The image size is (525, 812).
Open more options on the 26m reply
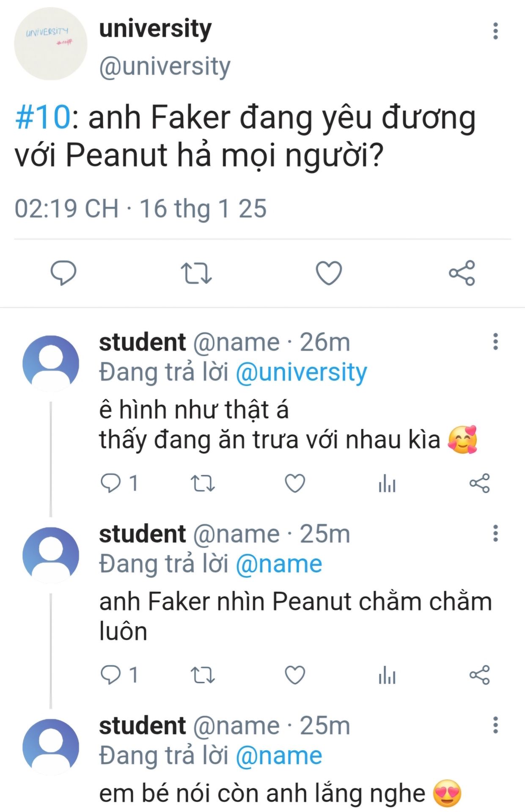(x=495, y=342)
